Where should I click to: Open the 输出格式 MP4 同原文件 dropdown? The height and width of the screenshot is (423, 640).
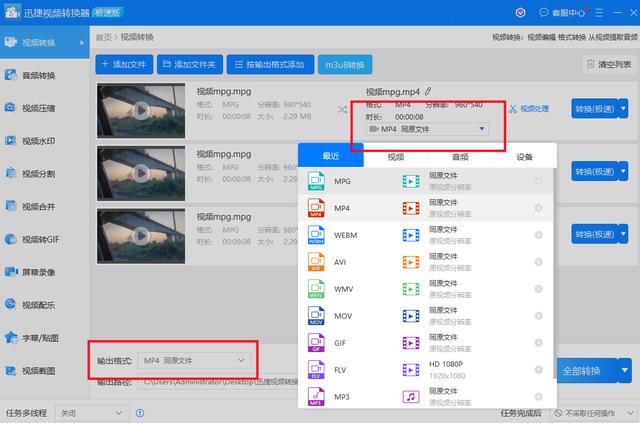click(x=194, y=361)
